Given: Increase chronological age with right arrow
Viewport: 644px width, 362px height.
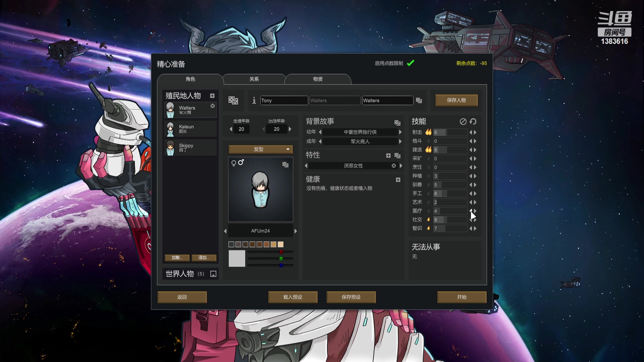Looking at the screenshot, I should pos(290,129).
